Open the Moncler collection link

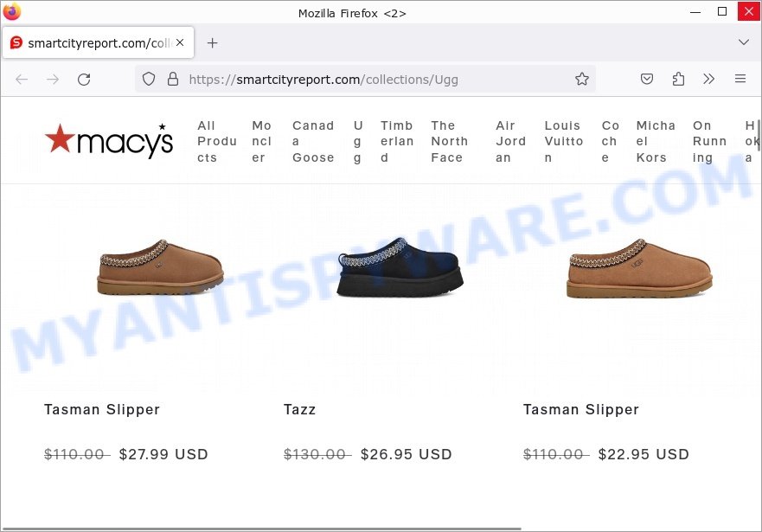(261, 141)
